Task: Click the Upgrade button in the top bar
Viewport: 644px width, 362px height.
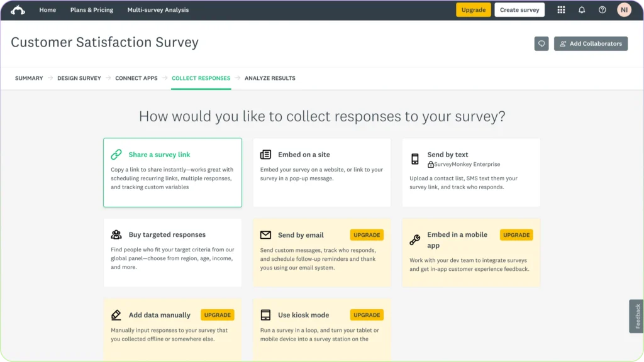Action: pyautogui.click(x=473, y=10)
